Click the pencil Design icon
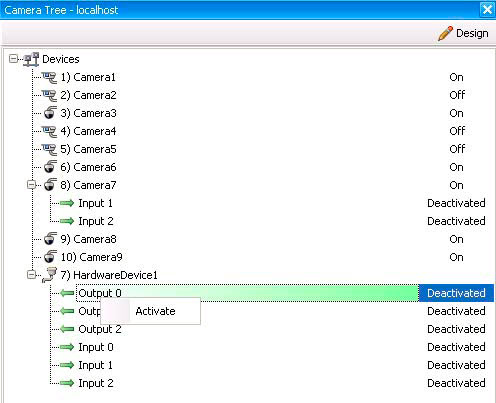 445,33
